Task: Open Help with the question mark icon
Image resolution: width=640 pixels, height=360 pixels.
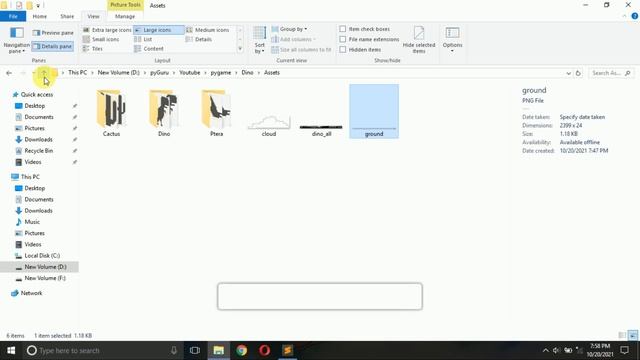Action: point(634,16)
